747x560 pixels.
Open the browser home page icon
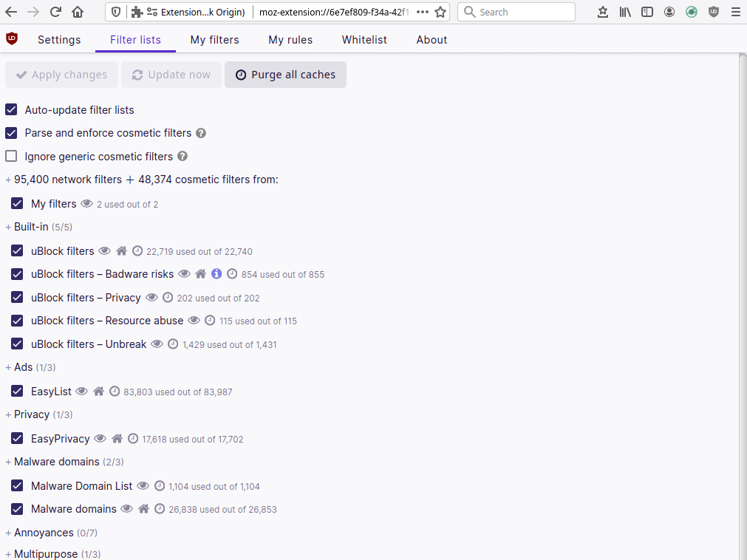tap(78, 12)
